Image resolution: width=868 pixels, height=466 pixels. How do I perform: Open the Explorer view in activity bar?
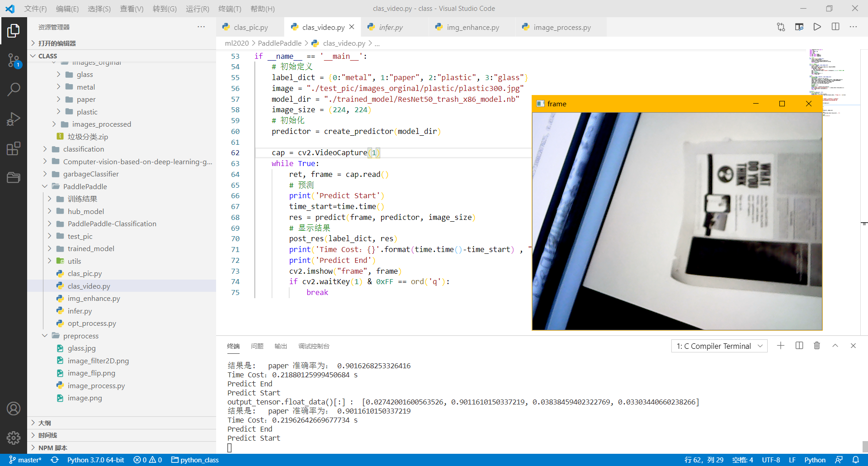coord(14,31)
